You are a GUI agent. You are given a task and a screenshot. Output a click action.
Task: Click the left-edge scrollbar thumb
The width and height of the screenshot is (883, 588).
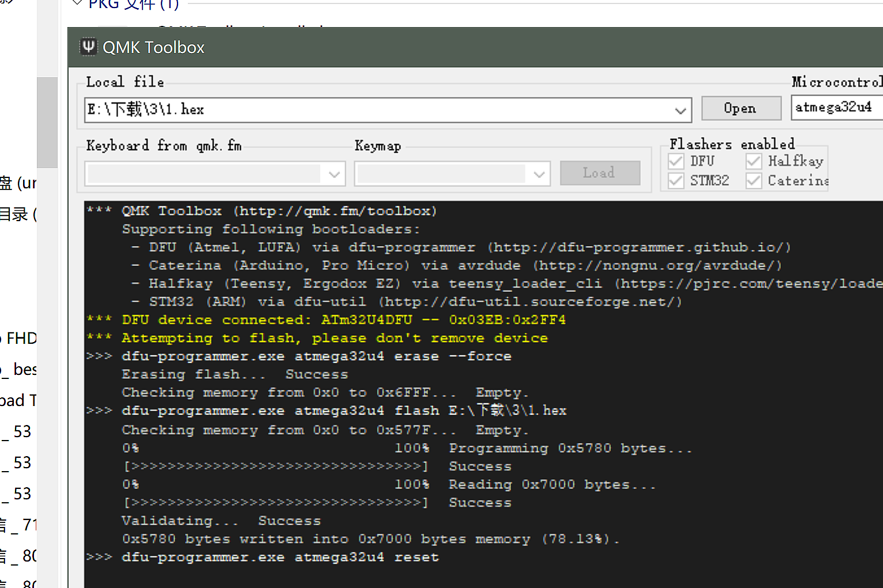47,122
